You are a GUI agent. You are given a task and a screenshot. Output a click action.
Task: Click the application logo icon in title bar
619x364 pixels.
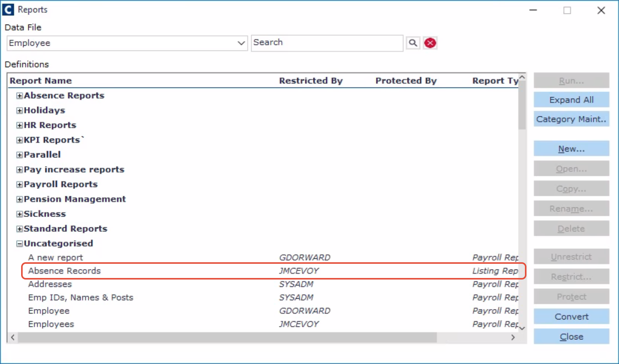(8, 10)
